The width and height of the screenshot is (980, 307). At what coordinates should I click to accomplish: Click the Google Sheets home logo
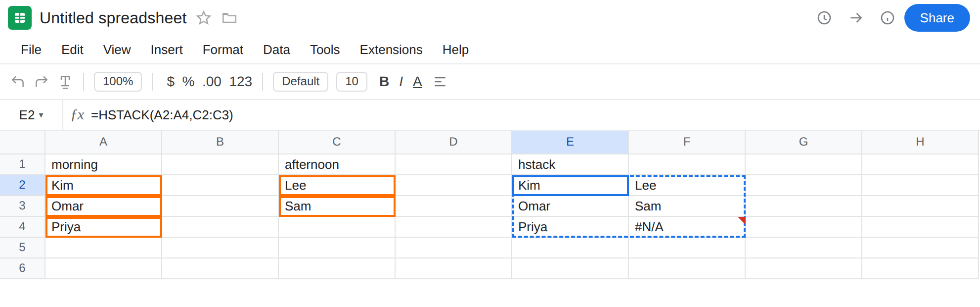(x=20, y=18)
